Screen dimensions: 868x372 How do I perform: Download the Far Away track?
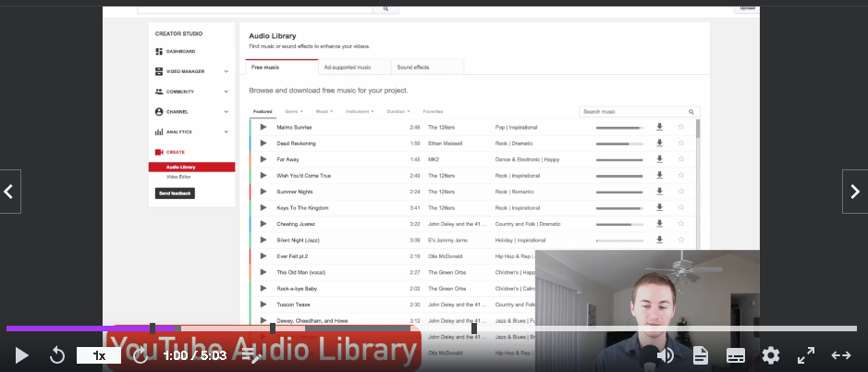(659, 159)
